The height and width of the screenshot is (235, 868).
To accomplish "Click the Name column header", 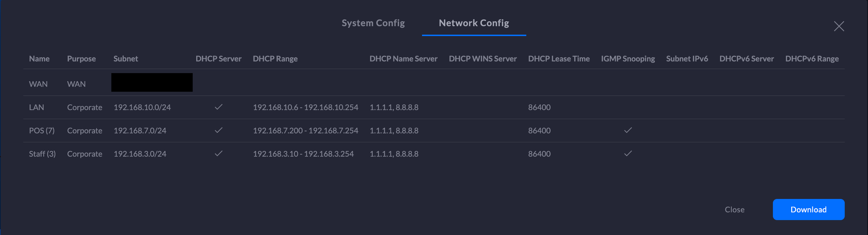I will click(x=39, y=59).
